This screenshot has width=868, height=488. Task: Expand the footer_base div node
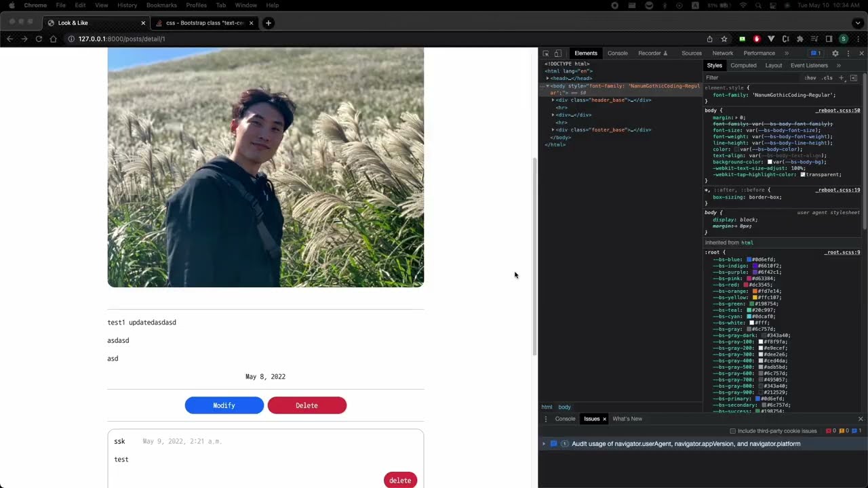tap(553, 129)
